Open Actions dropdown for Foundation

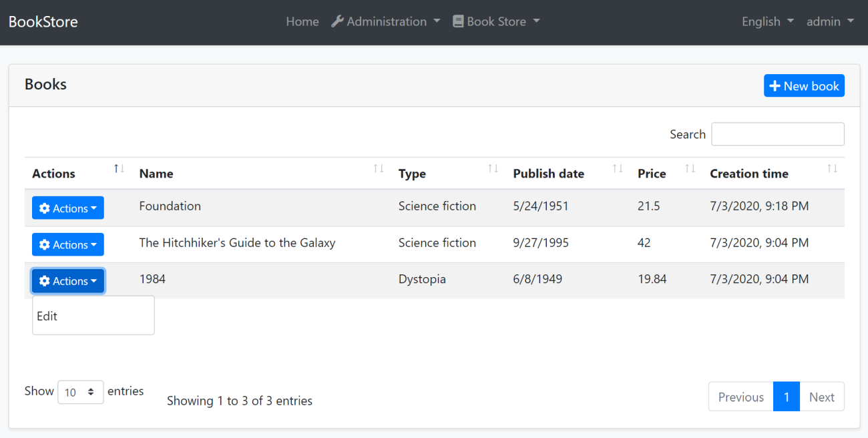[x=68, y=208]
